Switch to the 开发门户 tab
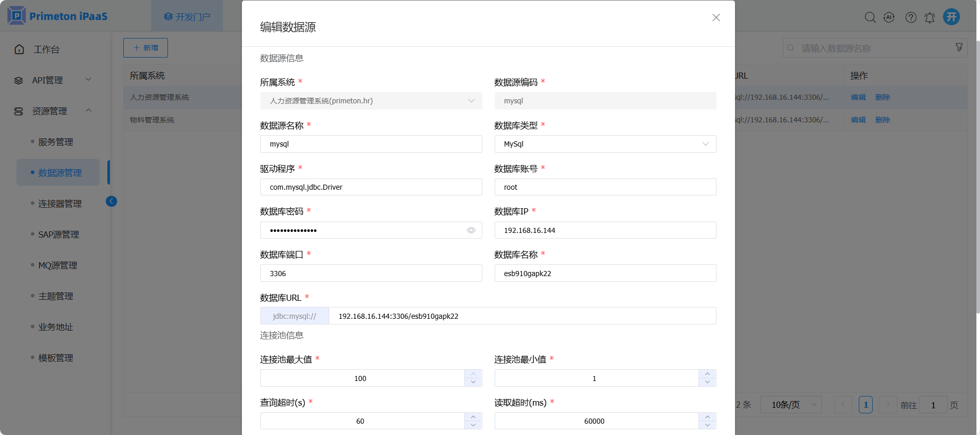Viewport: 980px width, 435px height. click(x=187, y=17)
